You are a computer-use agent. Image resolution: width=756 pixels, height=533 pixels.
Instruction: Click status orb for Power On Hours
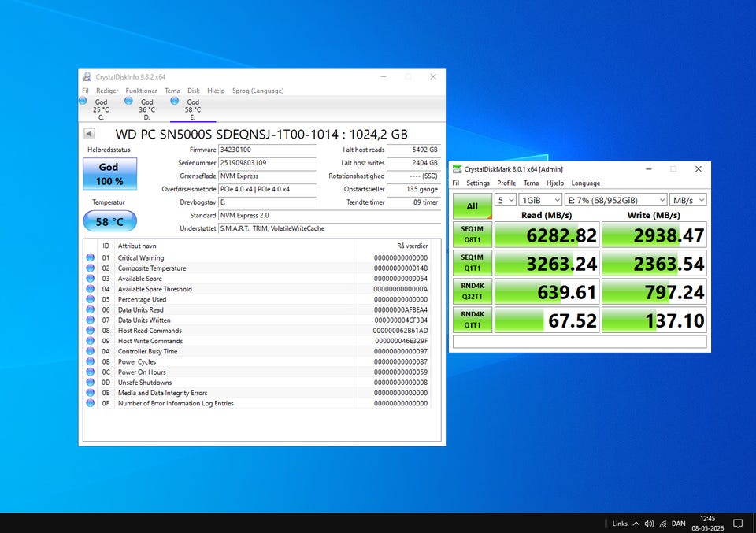tap(90, 372)
